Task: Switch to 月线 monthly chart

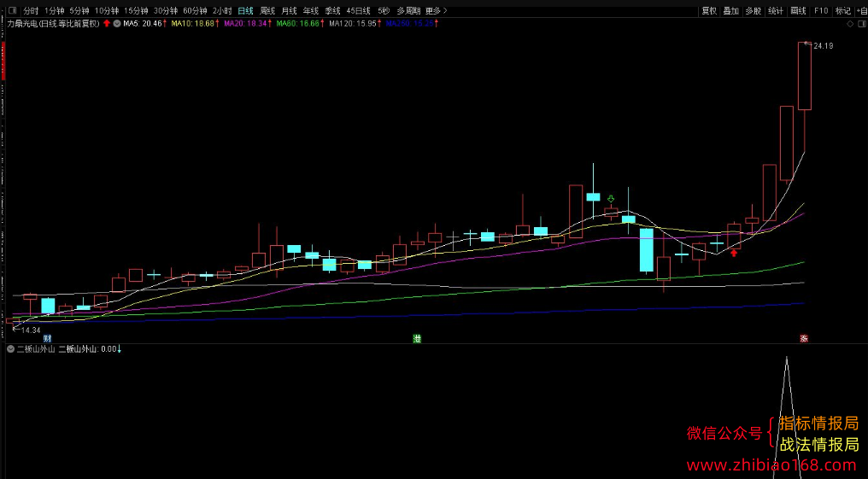Action: [289, 10]
